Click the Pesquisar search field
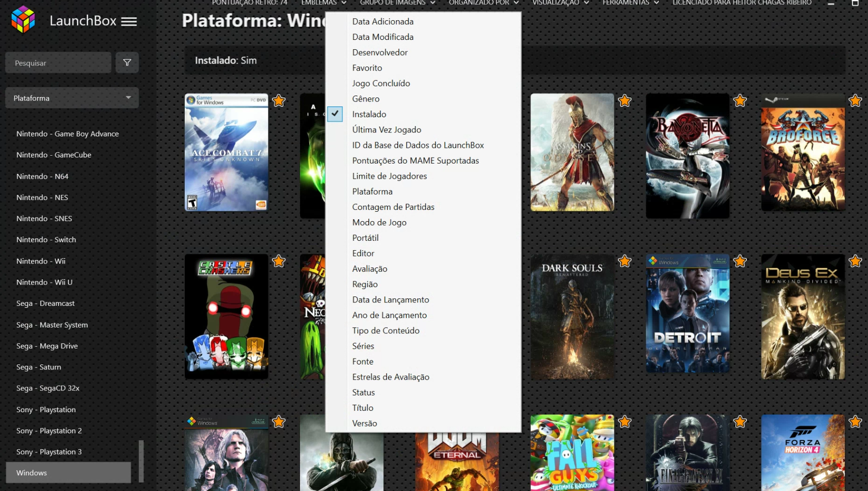 pyautogui.click(x=58, y=63)
